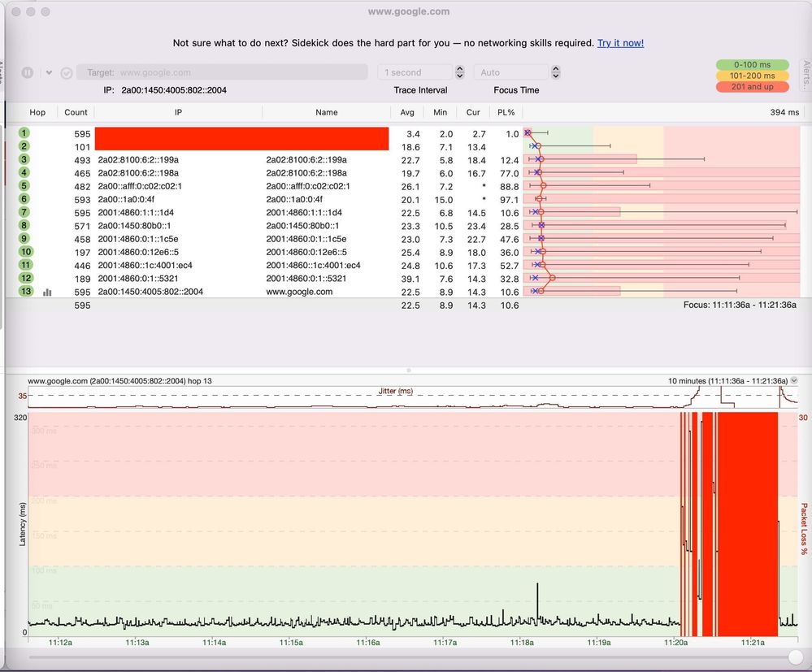Open the dropdown arrow beside the pause button
Viewport: 812px width, 672px height.
(49, 72)
